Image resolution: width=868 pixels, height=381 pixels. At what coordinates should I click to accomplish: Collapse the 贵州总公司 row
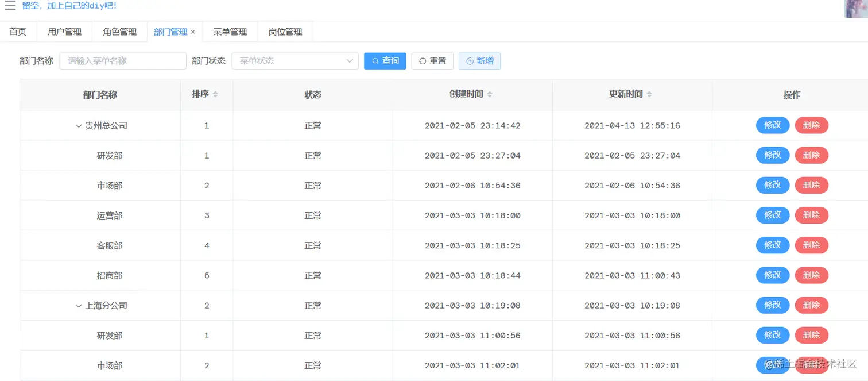(79, 126)
